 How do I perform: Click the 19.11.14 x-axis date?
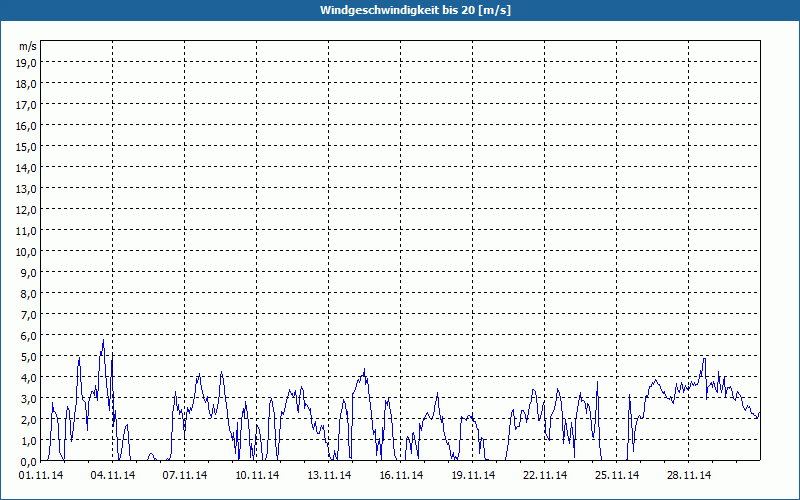[473, 476]
